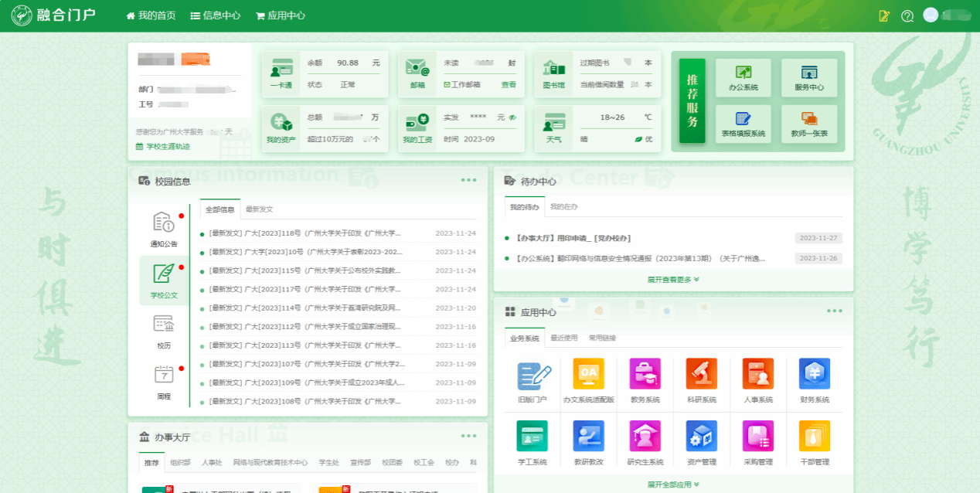Select the 业务系统 tab
The image size is (980, 493).
[x=525, y=338]
